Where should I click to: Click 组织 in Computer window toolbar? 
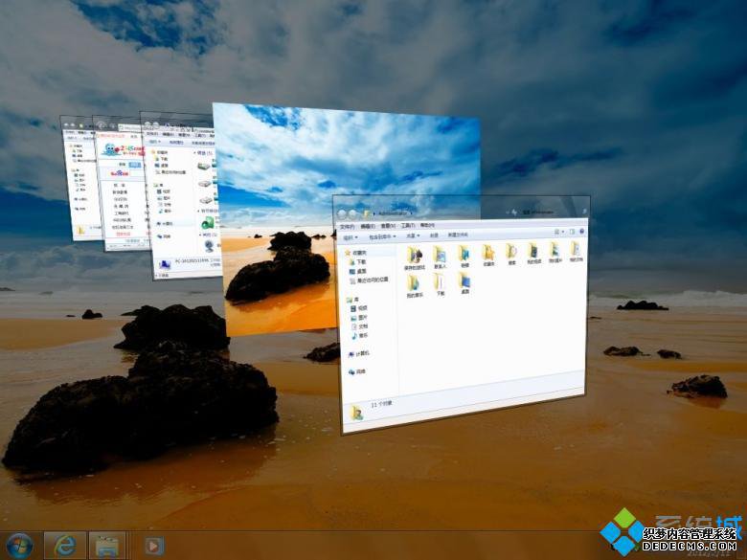coord(154,142)
